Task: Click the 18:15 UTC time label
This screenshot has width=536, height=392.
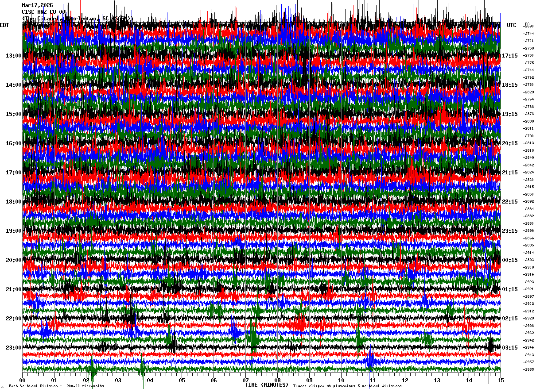Action: tap(510, 85)
